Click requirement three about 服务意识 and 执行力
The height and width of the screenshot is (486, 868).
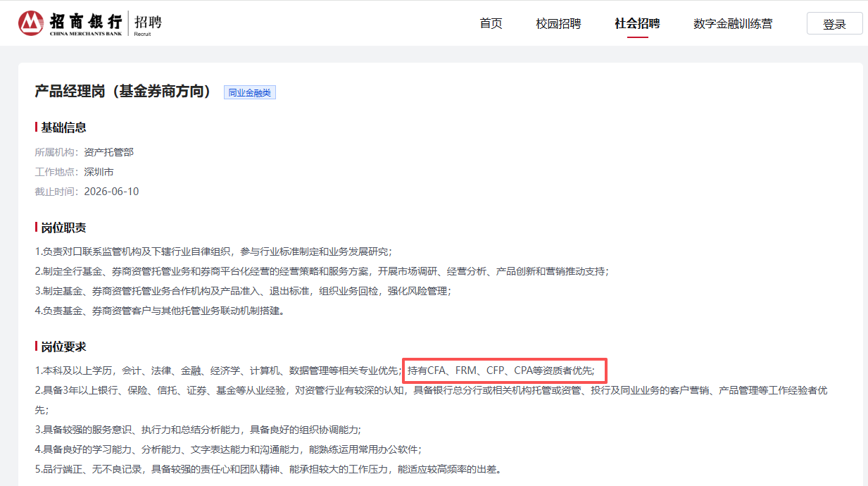pyautogui.click(x=198, y=430)
